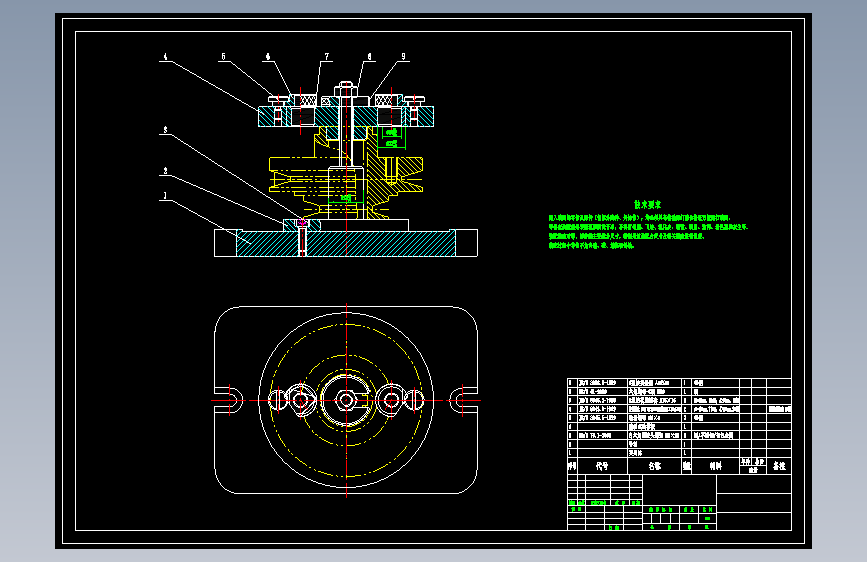Screen dimensions: 867x562
Task: Click part callout number 7
Action: pyautogui.click(x=327, y=56)
